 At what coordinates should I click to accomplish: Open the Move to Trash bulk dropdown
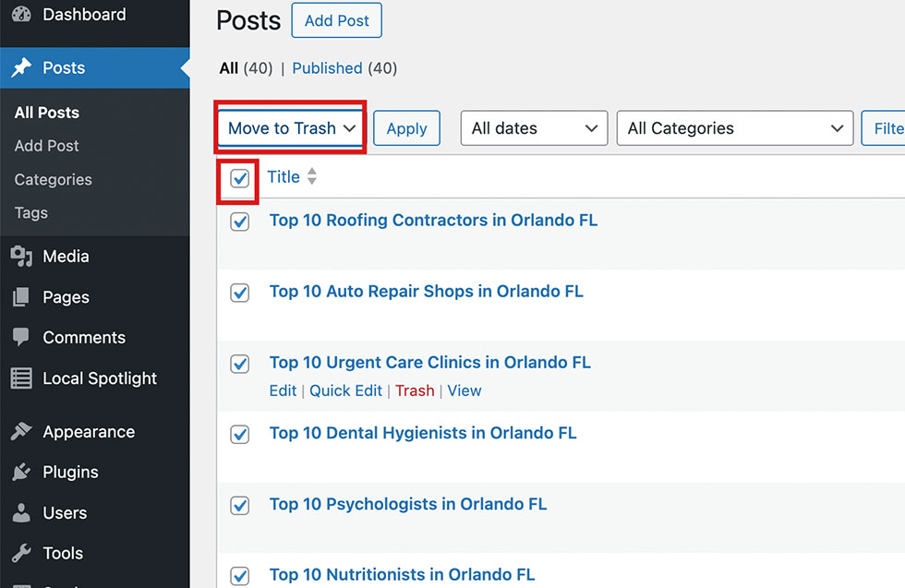click(291, 128)
